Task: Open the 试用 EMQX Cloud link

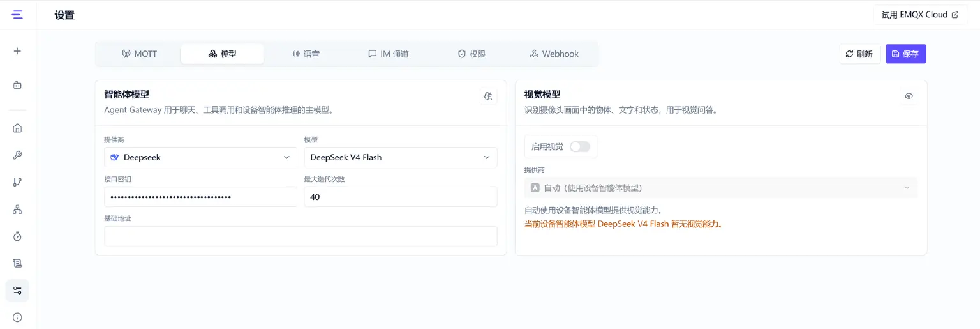Action: click(x=920, y=15)
